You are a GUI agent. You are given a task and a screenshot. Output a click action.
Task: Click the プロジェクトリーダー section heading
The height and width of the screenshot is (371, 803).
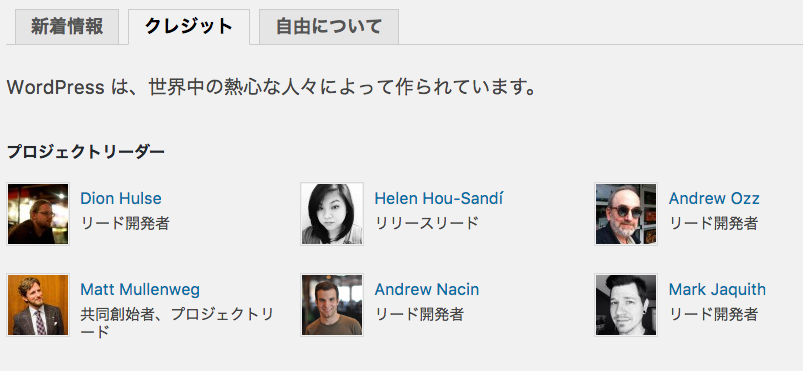point(86,152)
